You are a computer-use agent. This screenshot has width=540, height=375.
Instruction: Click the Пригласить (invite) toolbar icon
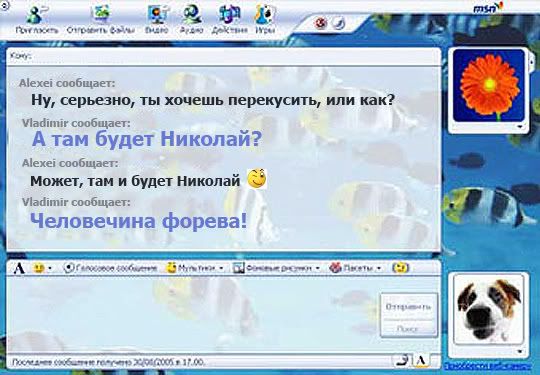coord(37,15)
